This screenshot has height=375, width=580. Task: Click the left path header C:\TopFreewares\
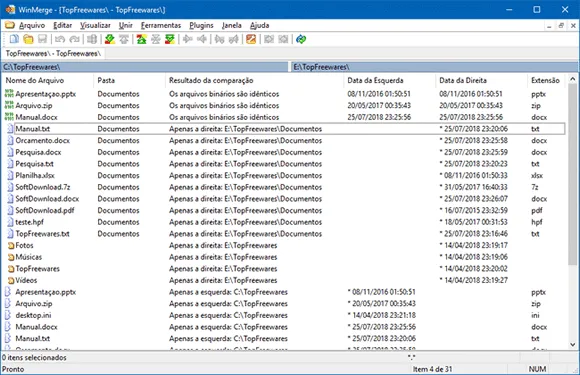coord(145,67)
